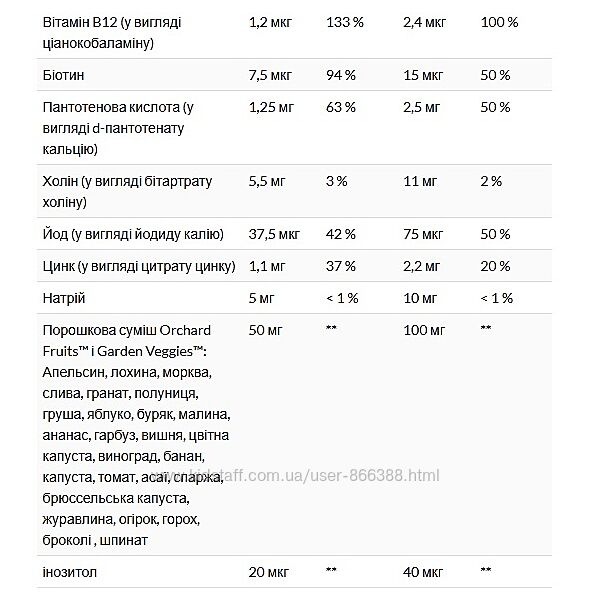Click the Біотин row label
The height and width of the screenshot is (600, 600).
[63, 76]
